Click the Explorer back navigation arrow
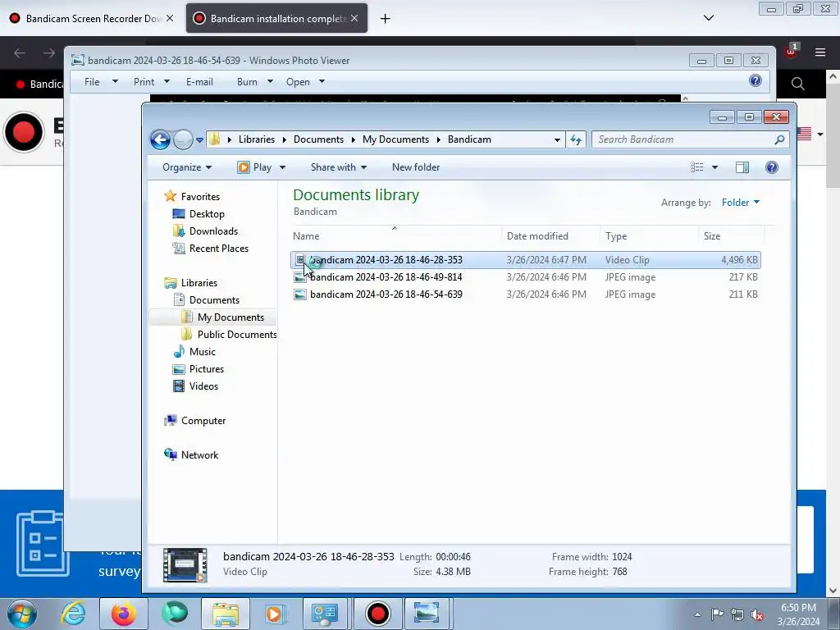 coord(160,139)
